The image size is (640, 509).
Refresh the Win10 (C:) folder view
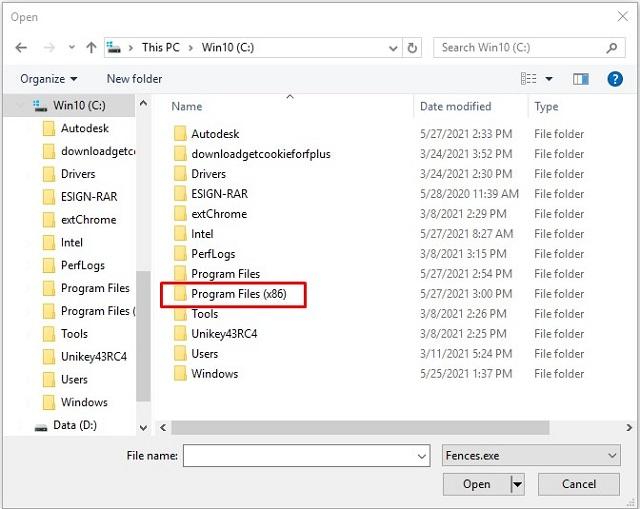click(x=412, y=48)
